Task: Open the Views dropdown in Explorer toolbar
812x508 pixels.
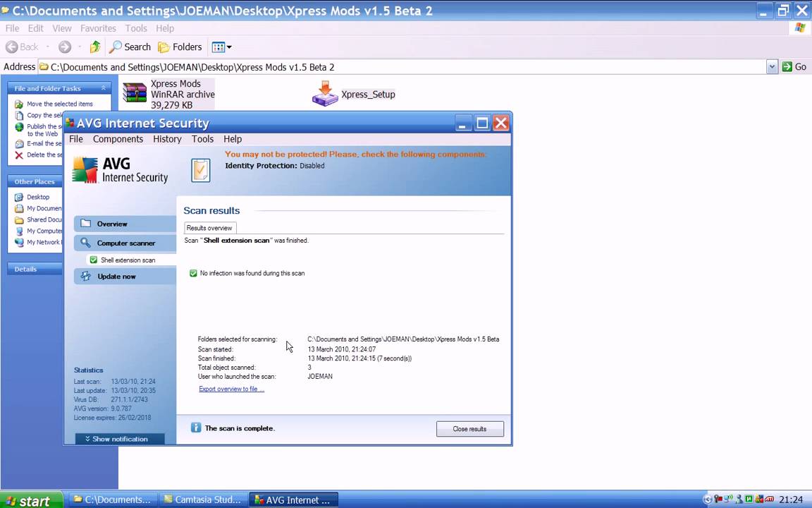Action: 221,47
